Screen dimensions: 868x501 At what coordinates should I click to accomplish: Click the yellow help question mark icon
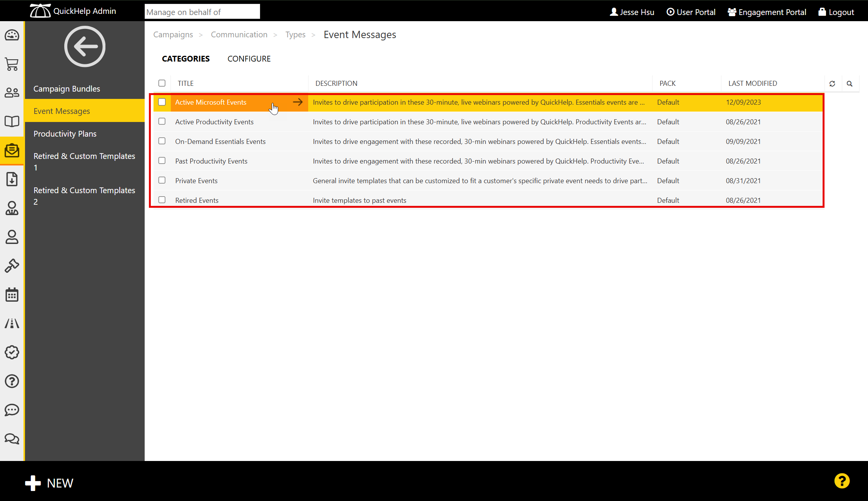click(841, 481)
